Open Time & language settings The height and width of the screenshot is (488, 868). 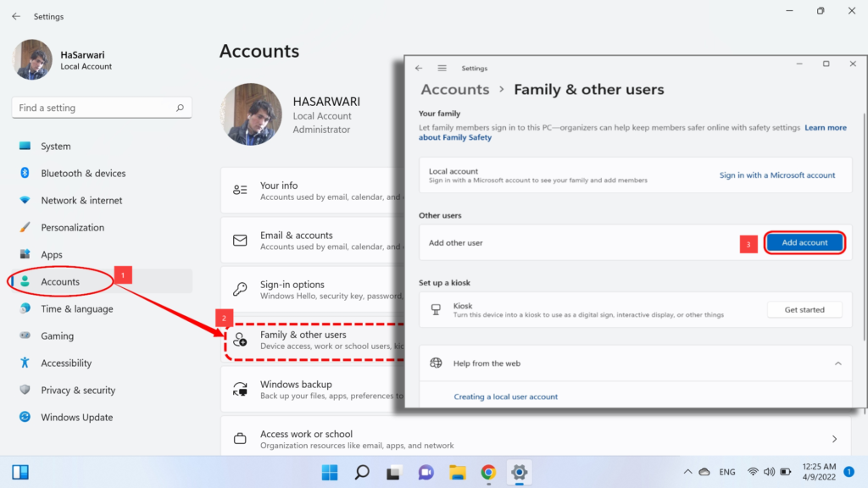[x=78, y=308]
